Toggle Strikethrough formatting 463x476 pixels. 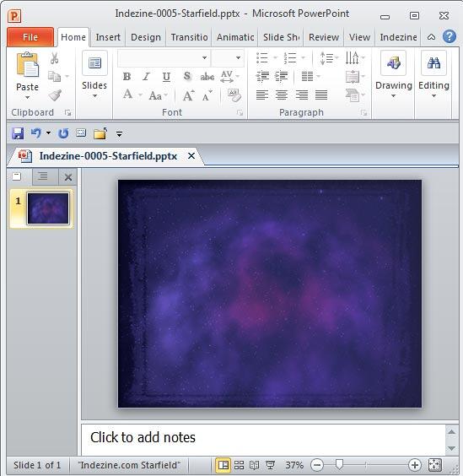[x=207, y=77]
